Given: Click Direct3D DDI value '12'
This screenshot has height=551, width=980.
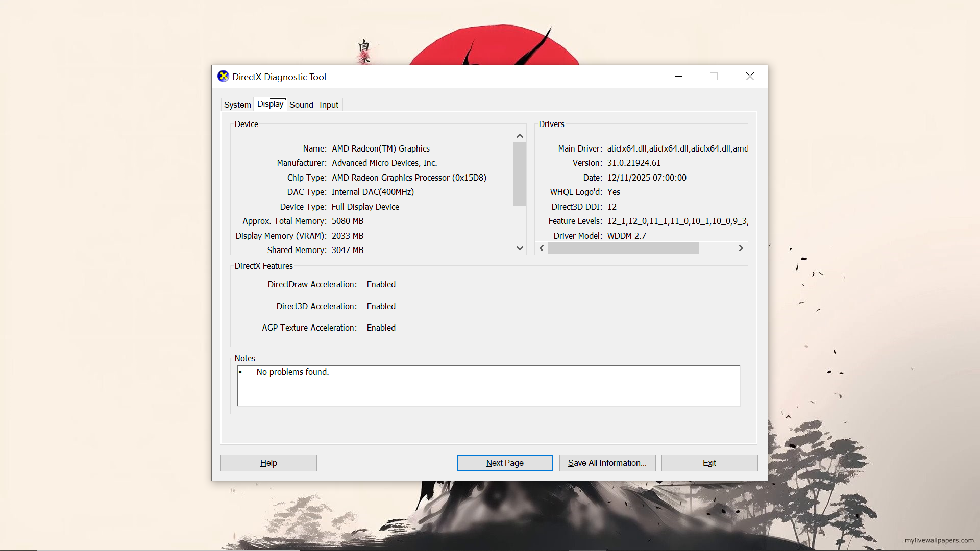Looking at the screenshot, I should [612, 207].
